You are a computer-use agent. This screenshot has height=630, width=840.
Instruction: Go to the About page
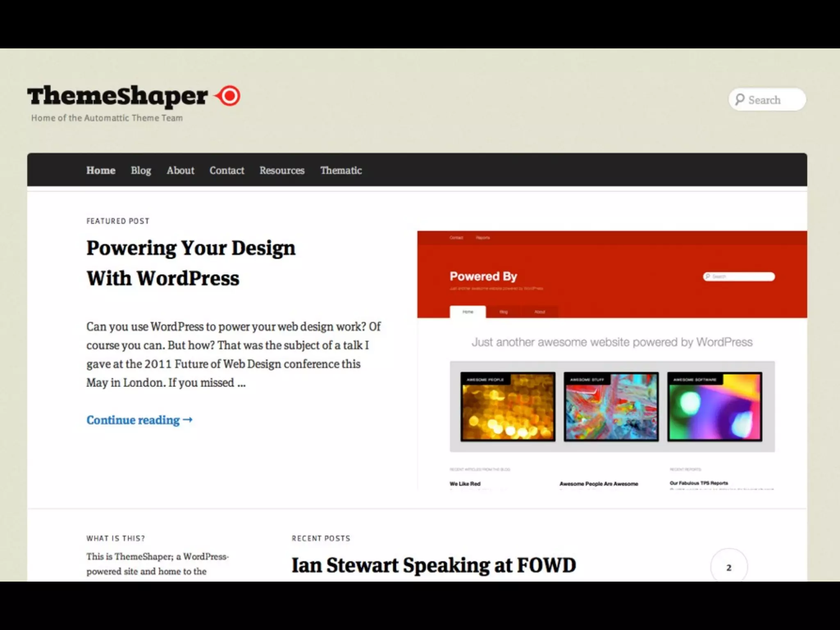180,170
